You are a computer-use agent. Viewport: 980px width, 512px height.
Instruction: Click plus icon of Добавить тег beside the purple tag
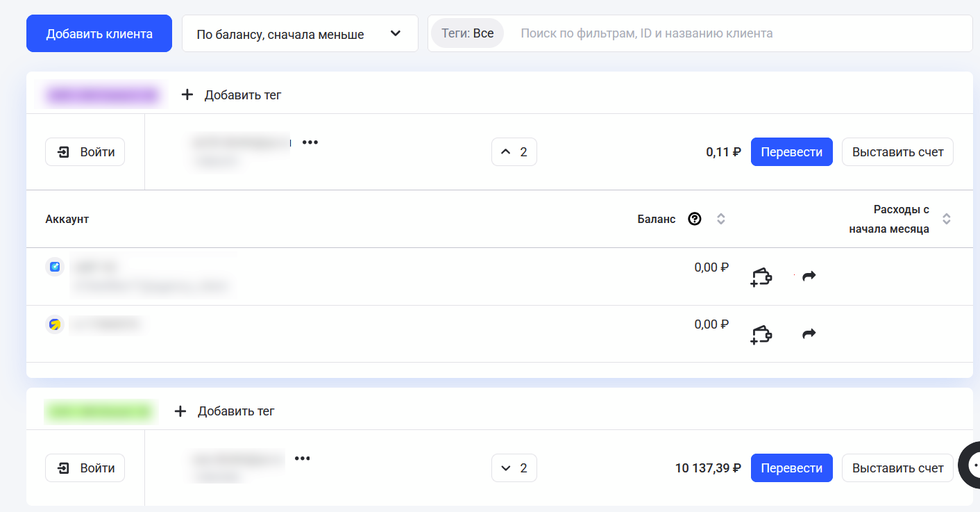tap(187, 94)
